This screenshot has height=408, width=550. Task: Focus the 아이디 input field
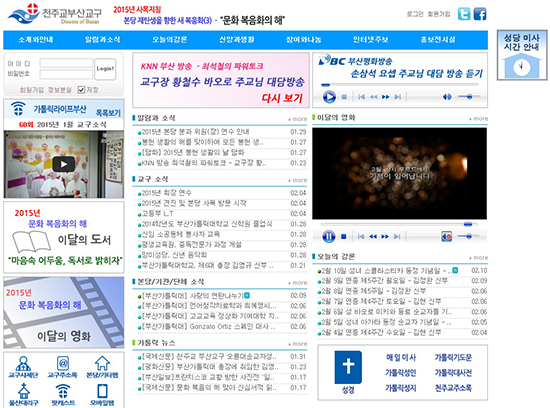pyautogui.click(x=66, y=63)
